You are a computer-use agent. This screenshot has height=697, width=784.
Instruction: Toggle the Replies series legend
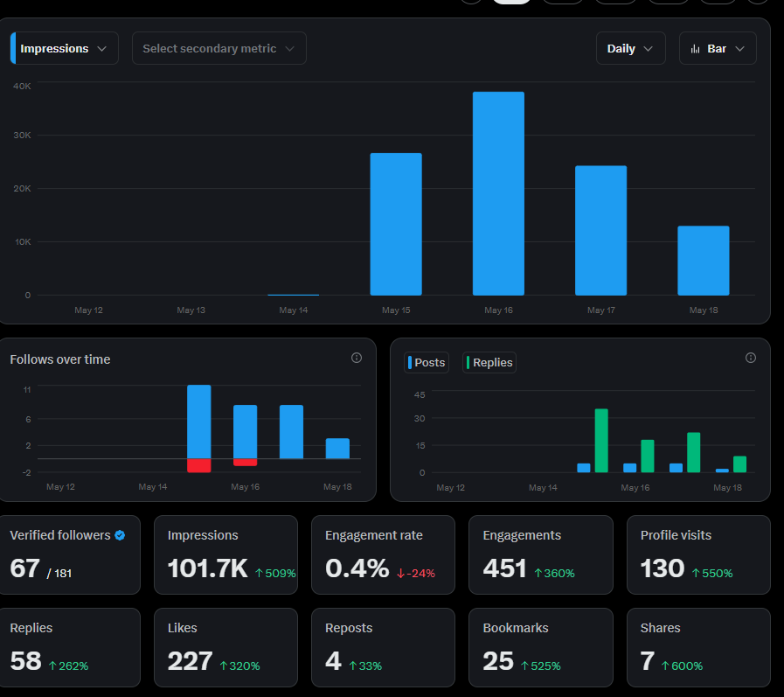[x=489, y=363]
